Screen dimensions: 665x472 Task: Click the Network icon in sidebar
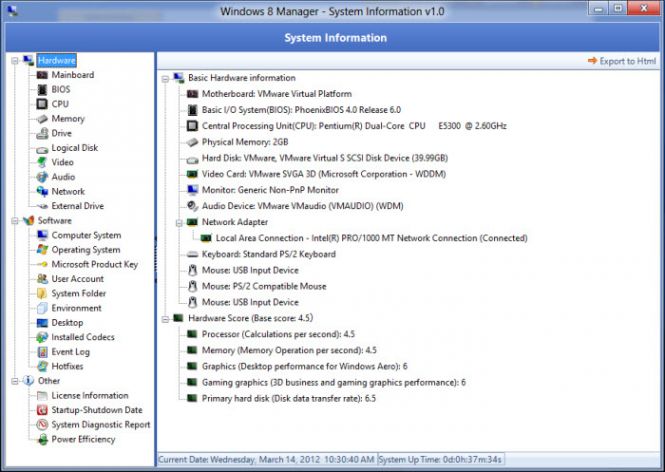coord(42,192)
